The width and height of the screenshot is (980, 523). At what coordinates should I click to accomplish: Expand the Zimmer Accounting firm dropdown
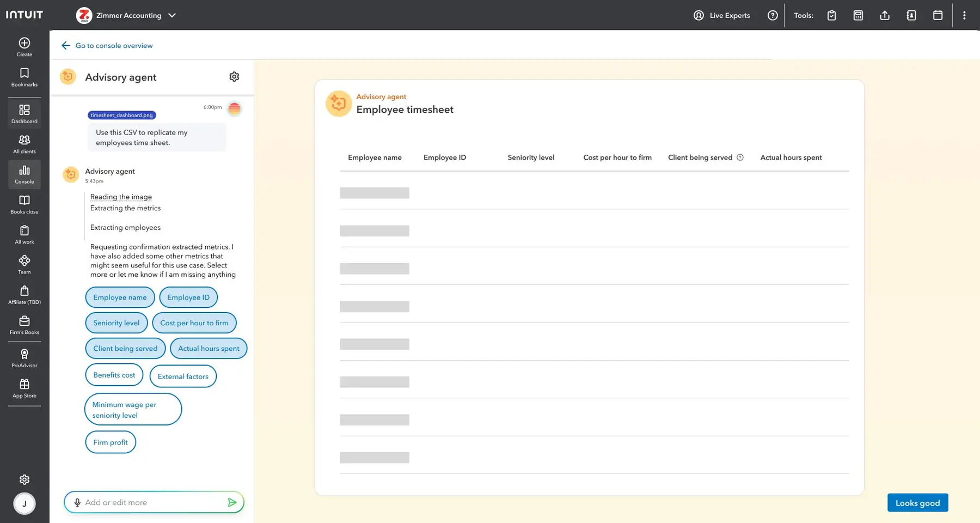126,15
